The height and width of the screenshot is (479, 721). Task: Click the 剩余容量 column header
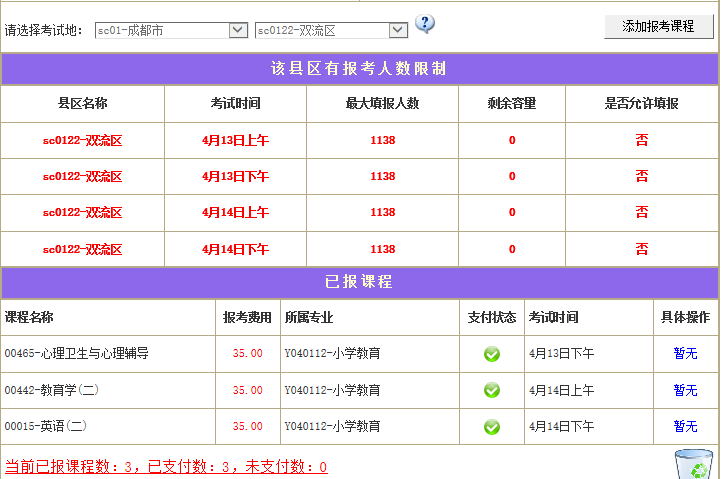512,103
